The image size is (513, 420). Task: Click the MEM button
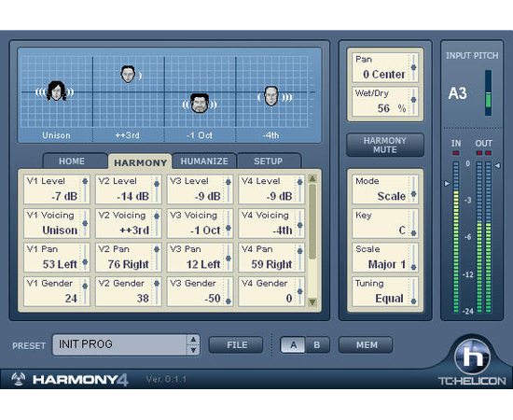366,345
